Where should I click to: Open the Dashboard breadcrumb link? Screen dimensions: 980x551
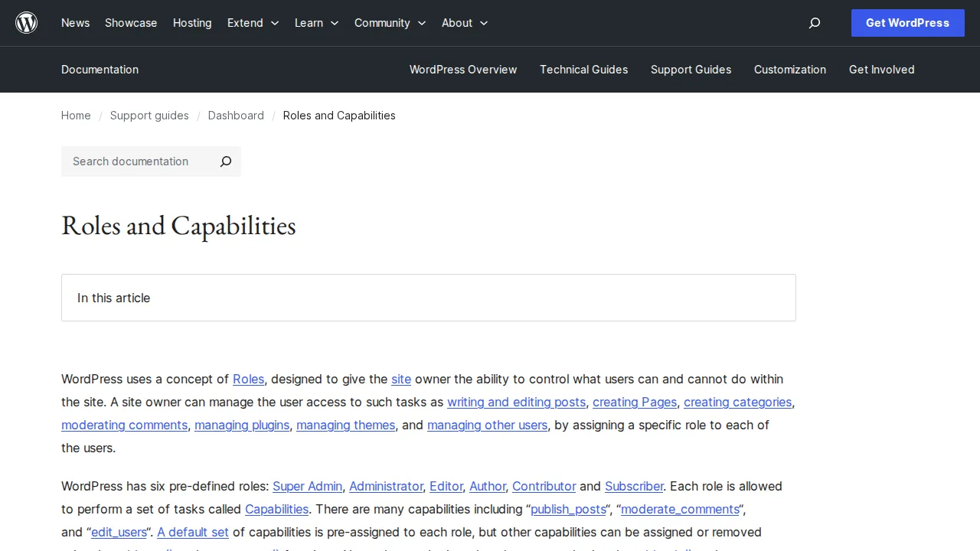coord(236,116)
